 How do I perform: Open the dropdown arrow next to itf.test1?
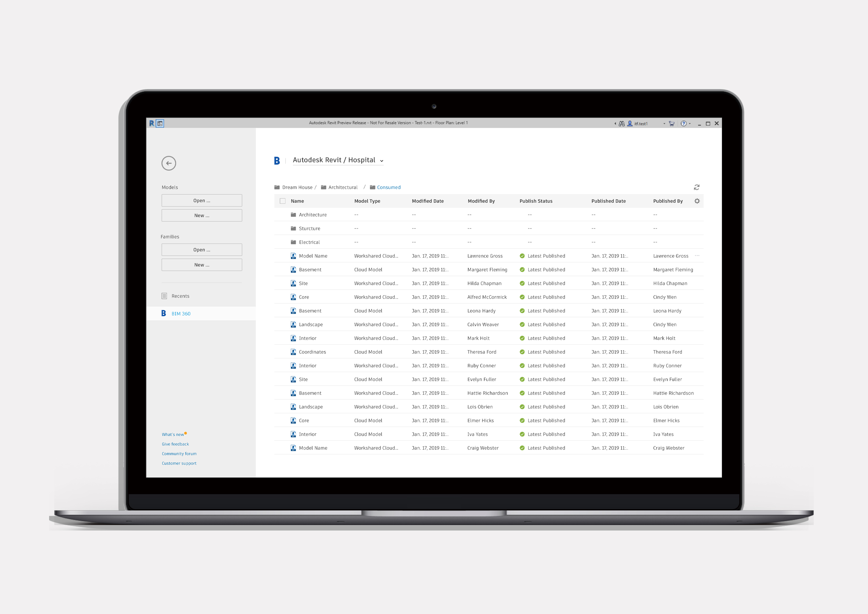click(x=664, y=124)
